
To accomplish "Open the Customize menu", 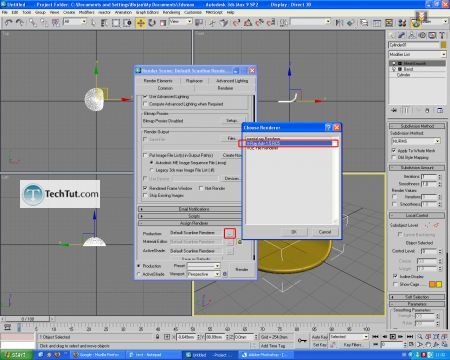I will tap(193, 12).
